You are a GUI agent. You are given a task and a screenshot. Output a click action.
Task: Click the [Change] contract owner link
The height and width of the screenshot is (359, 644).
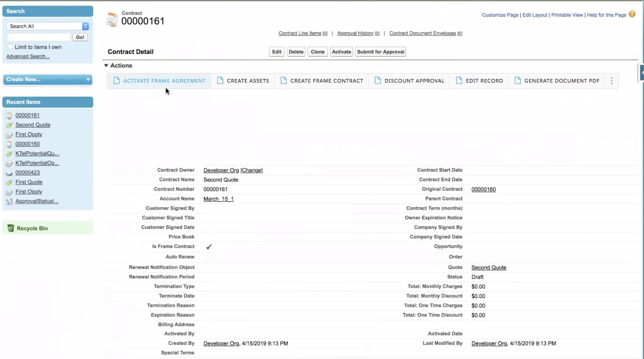tap(251, 170)
